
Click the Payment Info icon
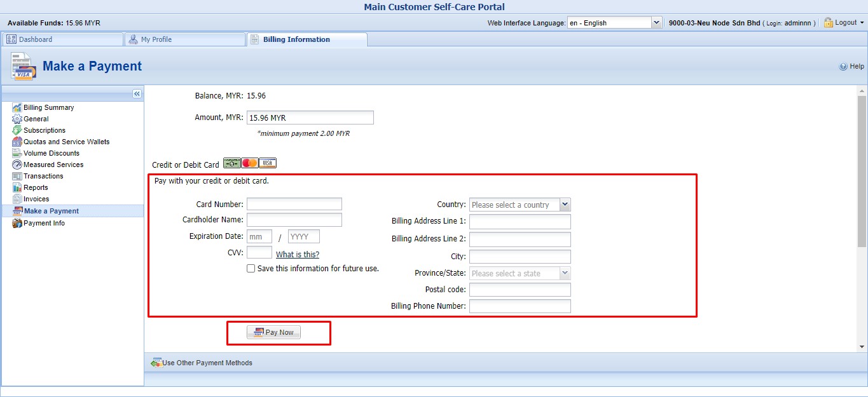tap(17, 223)
